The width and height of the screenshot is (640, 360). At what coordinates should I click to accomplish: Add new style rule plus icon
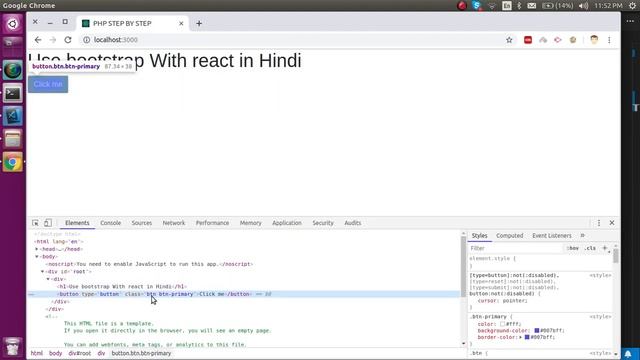click(x=605, y=248)
